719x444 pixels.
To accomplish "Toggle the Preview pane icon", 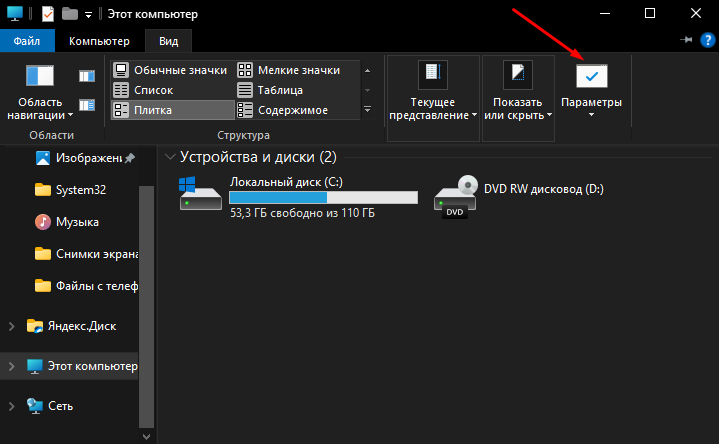I will click(87, 76).
